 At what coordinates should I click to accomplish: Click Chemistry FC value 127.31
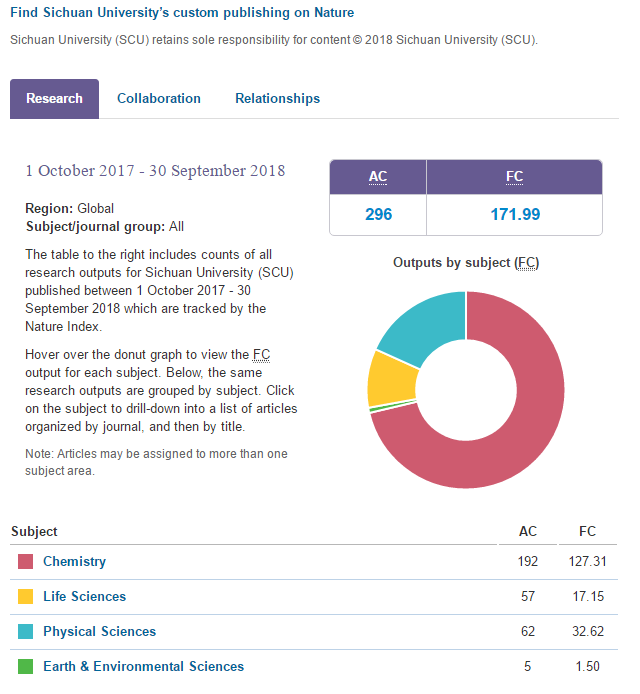pos(587,561)
